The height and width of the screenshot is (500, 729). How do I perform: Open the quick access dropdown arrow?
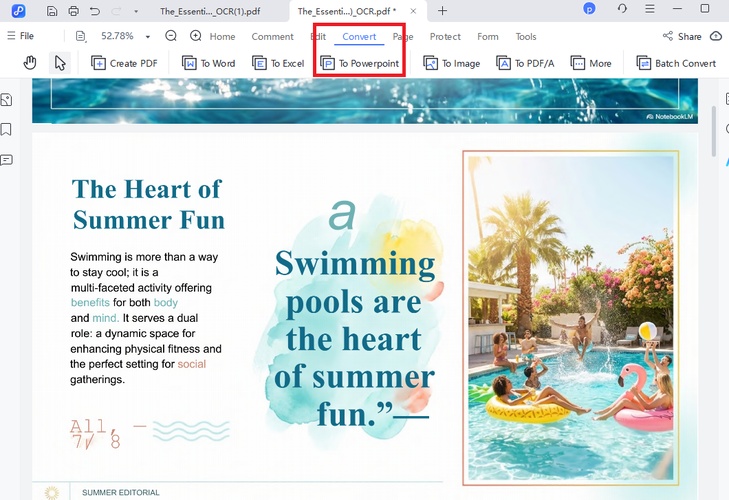coord(136,11)
